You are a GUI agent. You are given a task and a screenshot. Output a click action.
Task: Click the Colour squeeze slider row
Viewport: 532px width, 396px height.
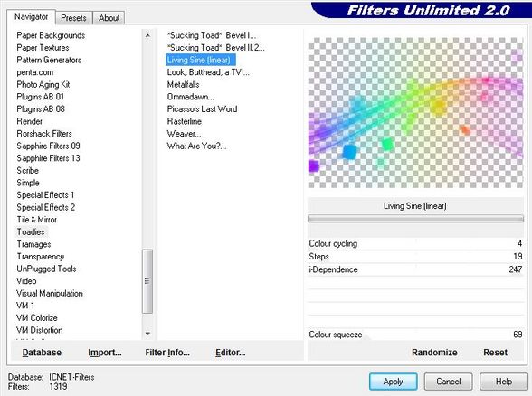point(415,335)
